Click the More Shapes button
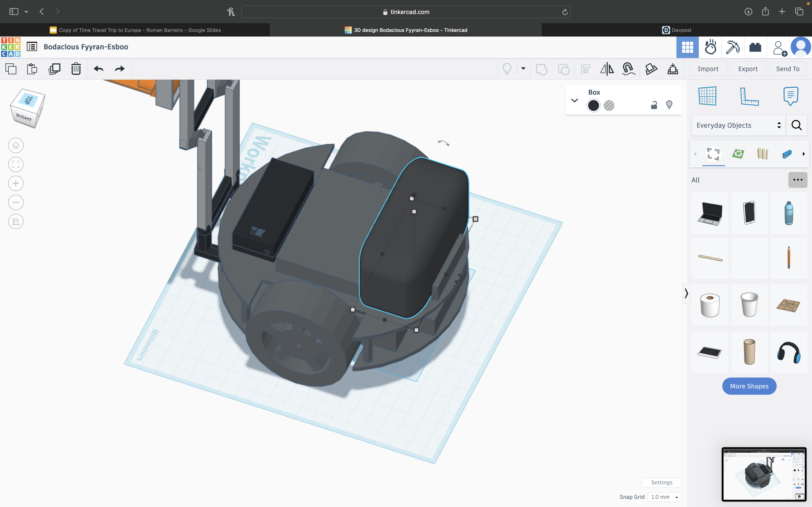The image size is (812, 507). click(749, 386)
